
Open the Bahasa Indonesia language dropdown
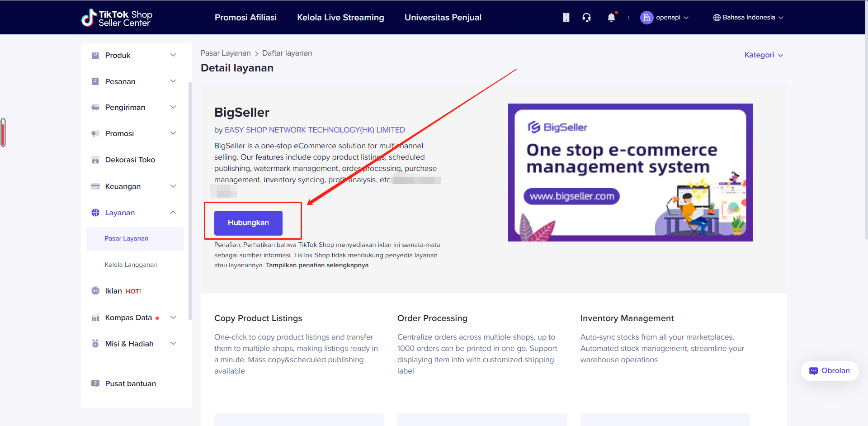(748, 18)
